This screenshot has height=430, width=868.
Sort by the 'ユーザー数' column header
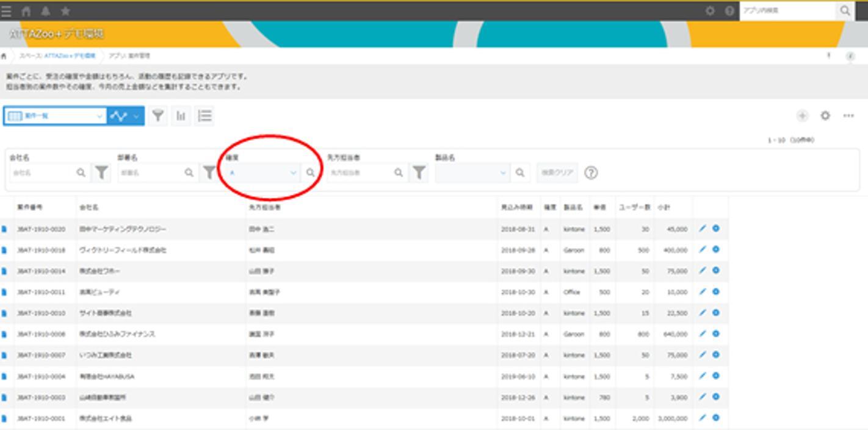point(634,207)
